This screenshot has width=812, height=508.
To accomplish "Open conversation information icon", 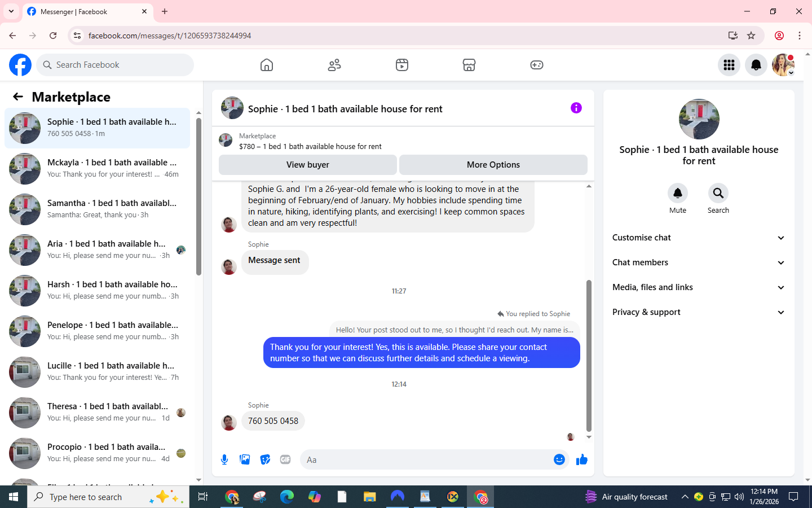I will tap(576, 108).
